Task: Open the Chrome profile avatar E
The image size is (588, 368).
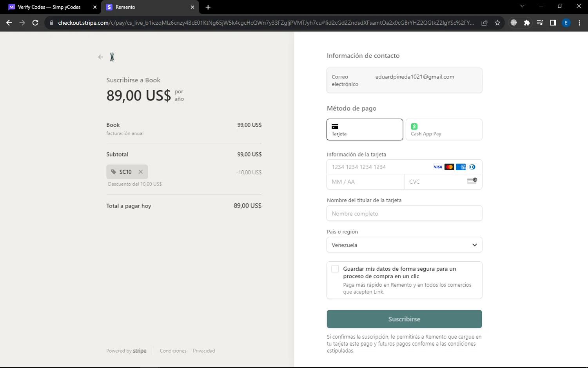Action: (x=566, y=23)
